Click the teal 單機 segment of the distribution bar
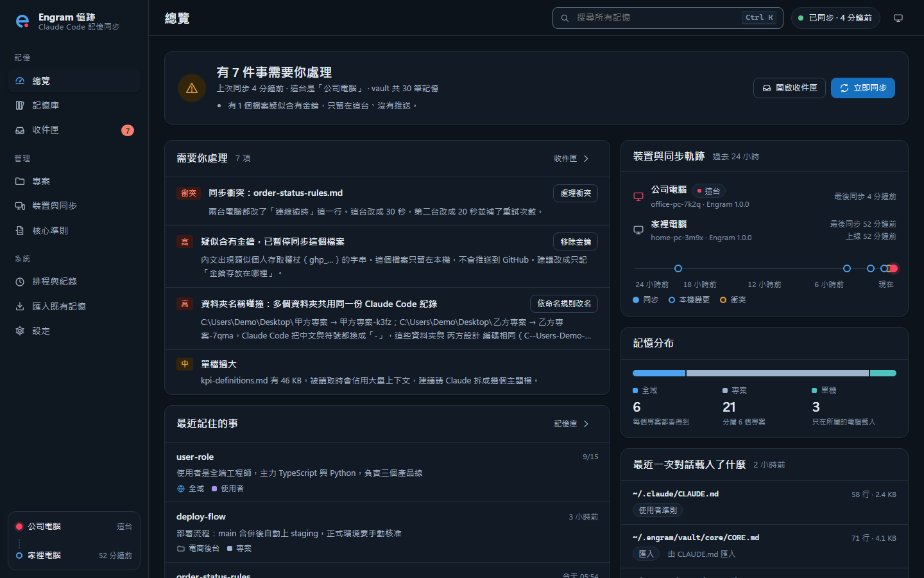The height and width of the screenshot is (578, 924). [883, 373]
